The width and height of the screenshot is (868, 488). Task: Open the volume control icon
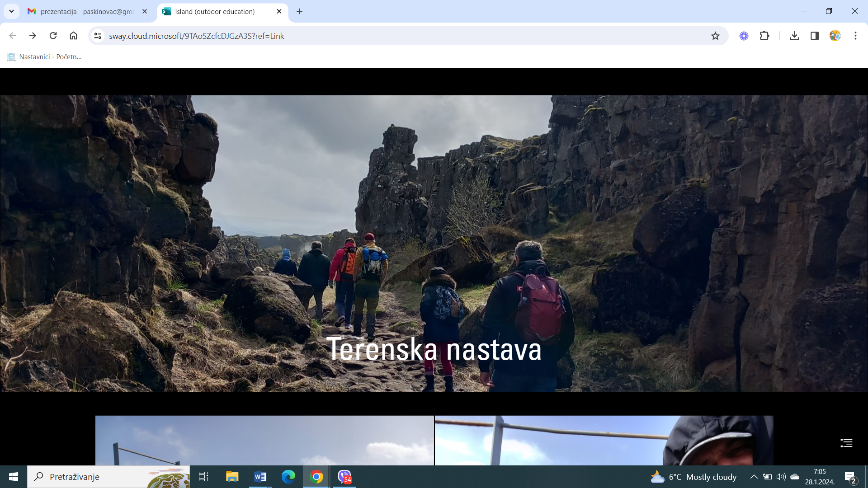(x=781, y=477)
